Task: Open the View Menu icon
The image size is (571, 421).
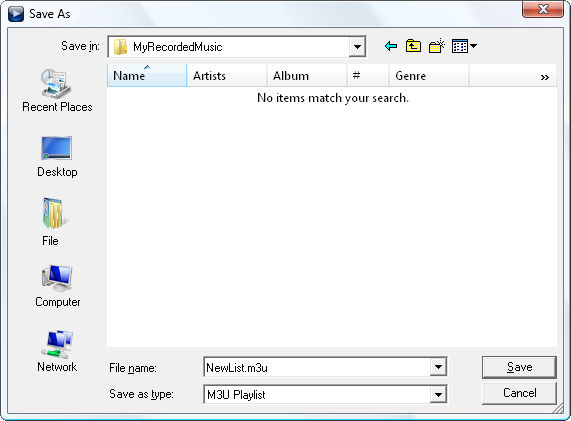Action: point(464,46)
